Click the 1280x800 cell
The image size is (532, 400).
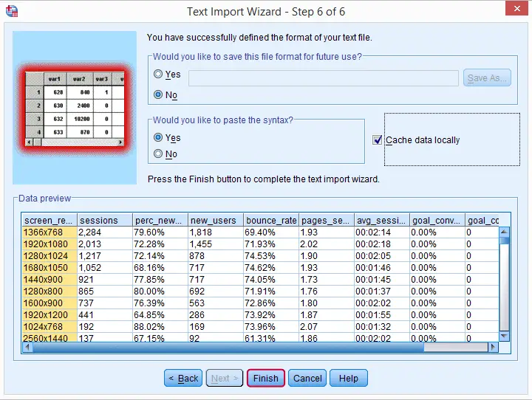pos(50,292)
